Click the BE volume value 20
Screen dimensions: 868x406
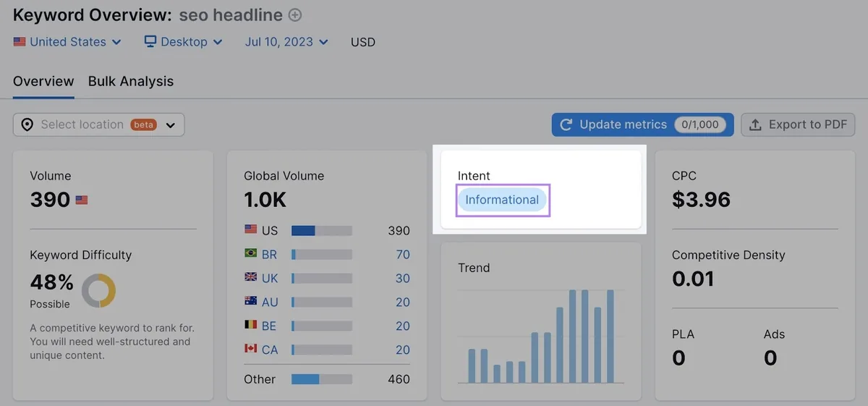pos(403,326)
